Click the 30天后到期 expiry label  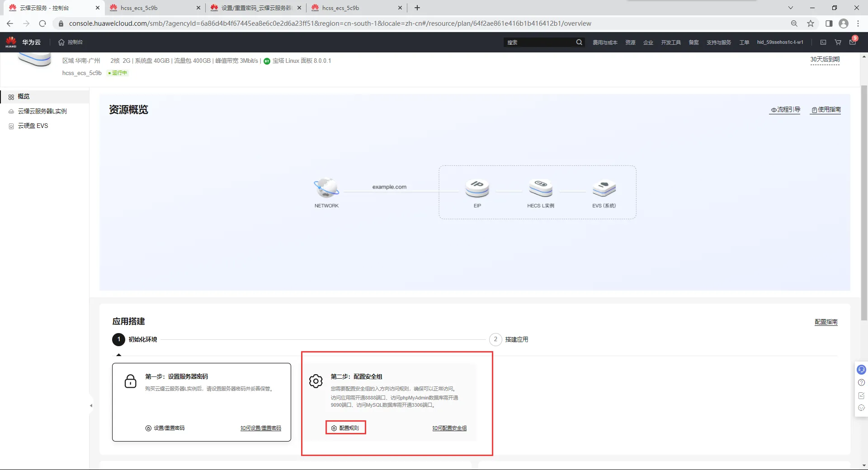[825, 60]
